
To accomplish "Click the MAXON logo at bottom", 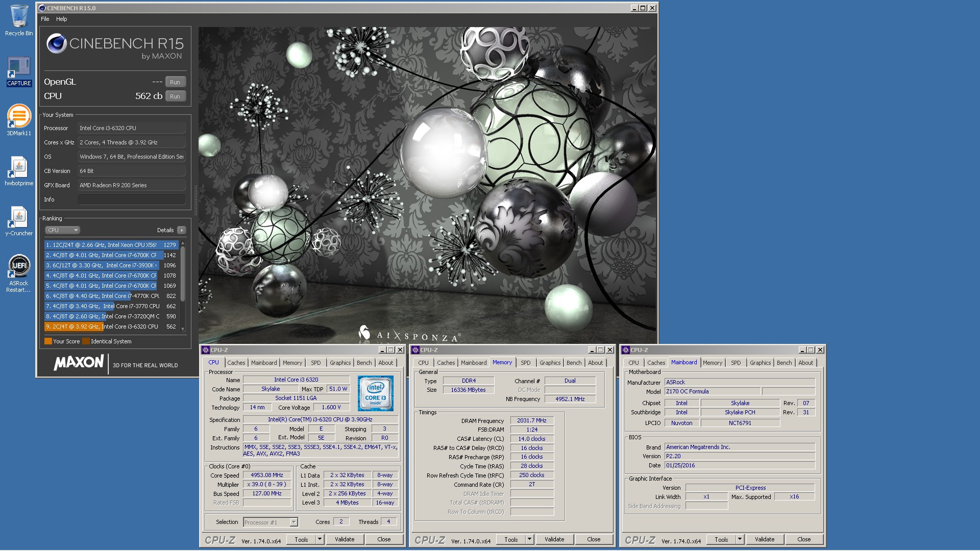I will [x=79, y=363].
